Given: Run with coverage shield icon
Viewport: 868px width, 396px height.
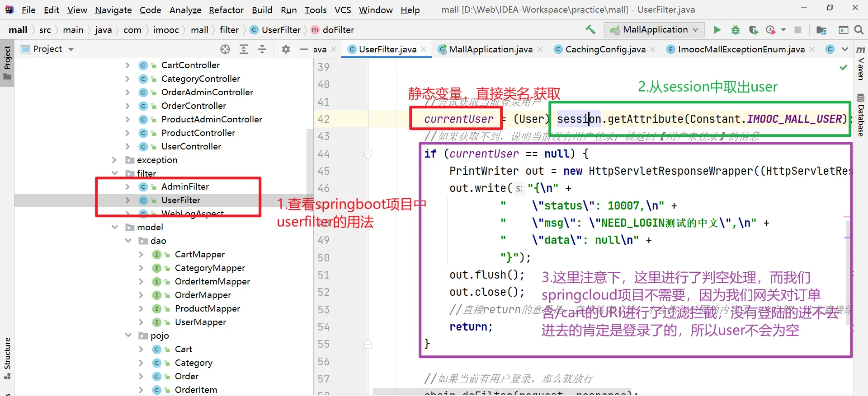Looking at the screenshot, I should [753, 30].
